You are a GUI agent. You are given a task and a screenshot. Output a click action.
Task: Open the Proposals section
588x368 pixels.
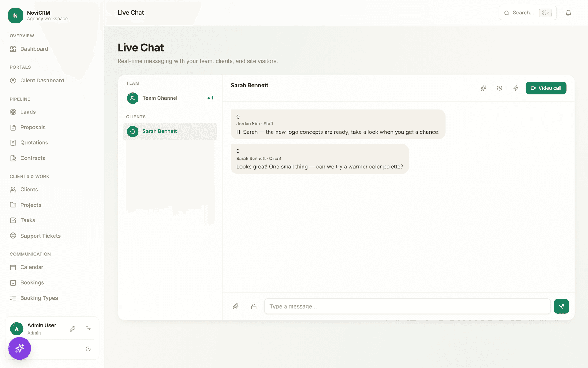(33, 127)
